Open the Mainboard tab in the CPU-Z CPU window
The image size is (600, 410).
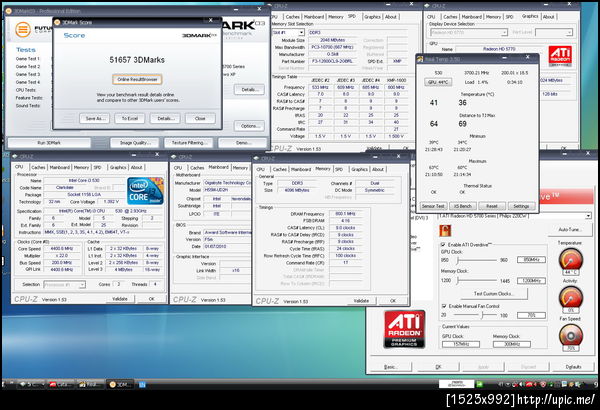[60, 168]
